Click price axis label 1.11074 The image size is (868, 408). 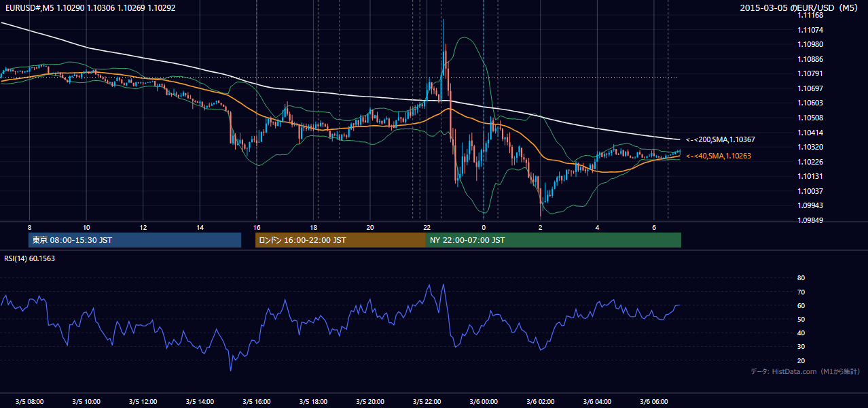811,30
